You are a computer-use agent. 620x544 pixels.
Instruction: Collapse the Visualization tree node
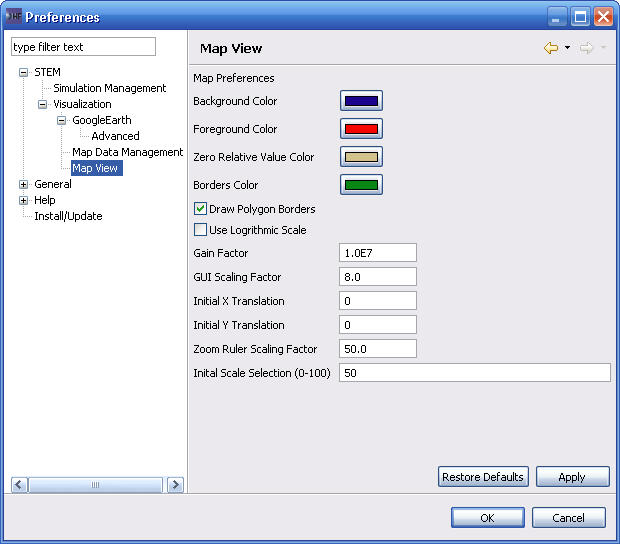(x=43, y=104)
